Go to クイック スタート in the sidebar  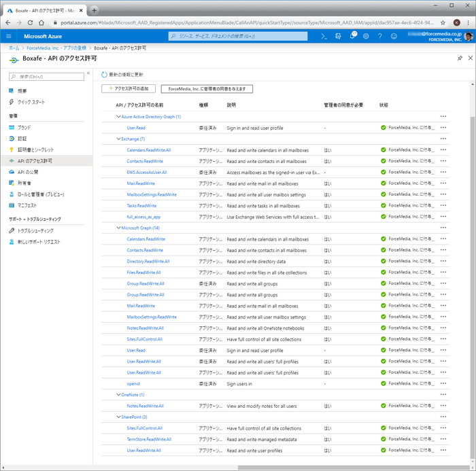[31, 102]
